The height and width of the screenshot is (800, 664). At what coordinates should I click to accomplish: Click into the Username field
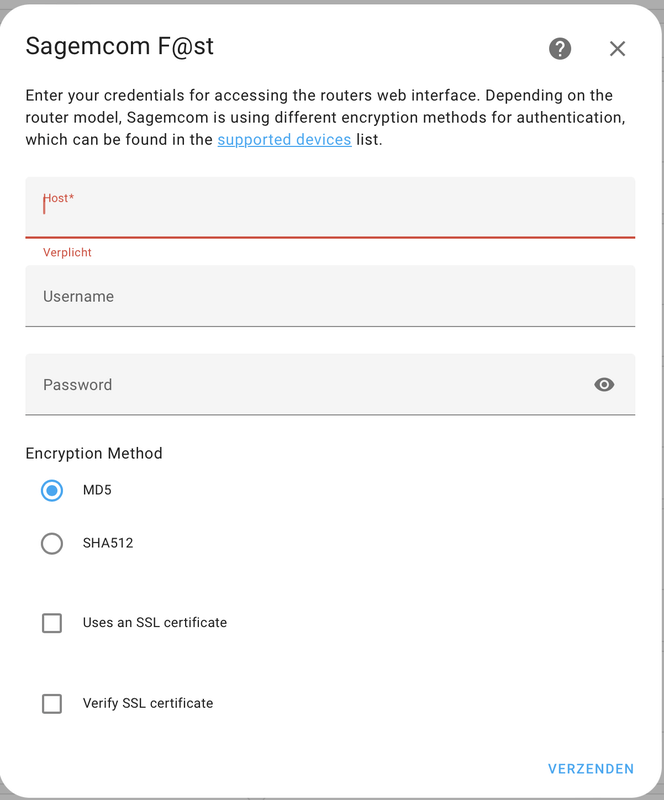(330, 296)
